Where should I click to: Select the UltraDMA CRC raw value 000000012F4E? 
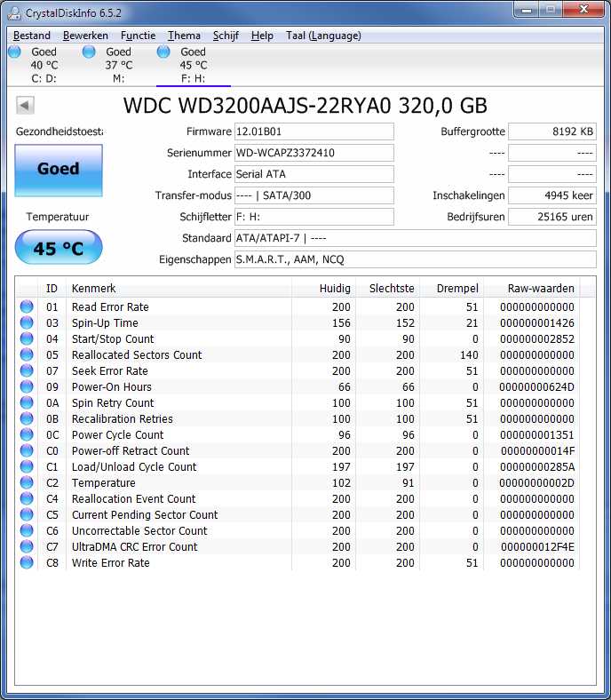point(537,547)
